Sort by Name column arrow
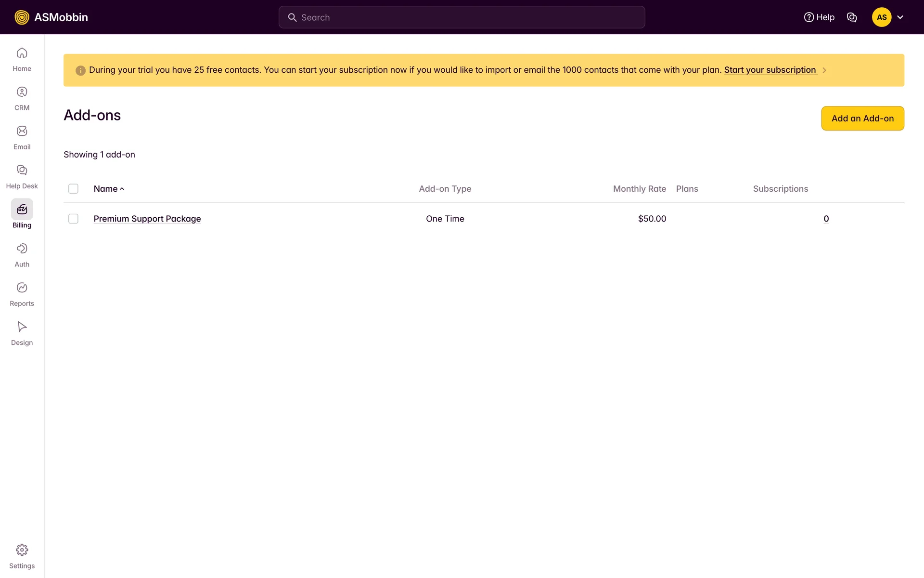924x578 pixels. tap(122, 189)
